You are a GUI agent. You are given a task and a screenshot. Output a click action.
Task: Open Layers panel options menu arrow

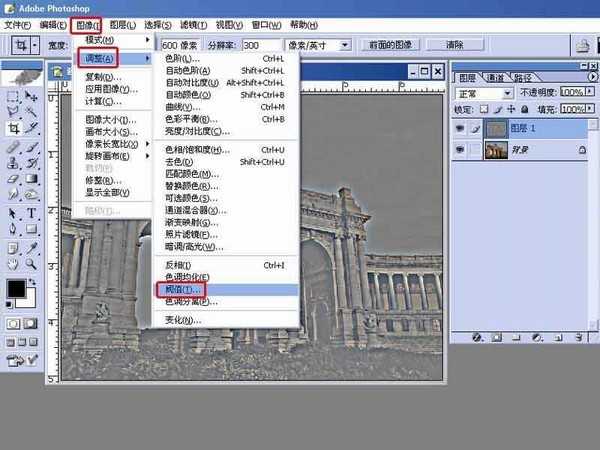(592, 77)
